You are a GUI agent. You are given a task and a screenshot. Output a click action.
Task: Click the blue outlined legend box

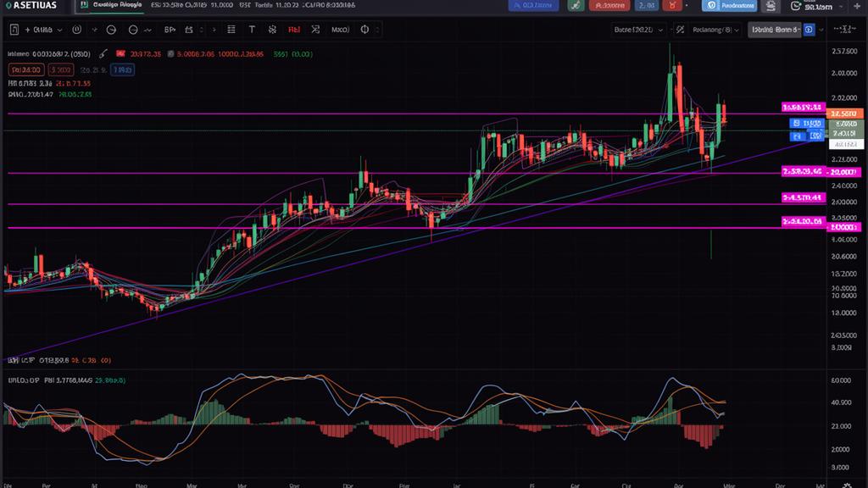coord(122,69)
